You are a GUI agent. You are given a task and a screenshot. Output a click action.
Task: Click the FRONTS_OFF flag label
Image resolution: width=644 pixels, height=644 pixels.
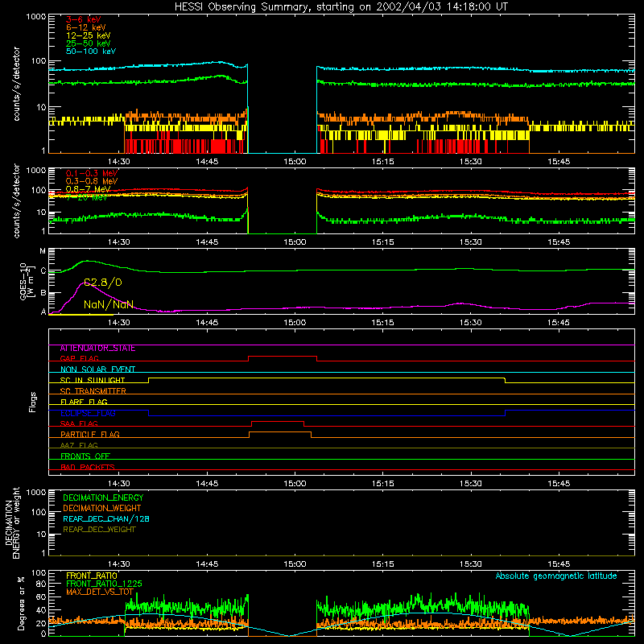(85, 456)
